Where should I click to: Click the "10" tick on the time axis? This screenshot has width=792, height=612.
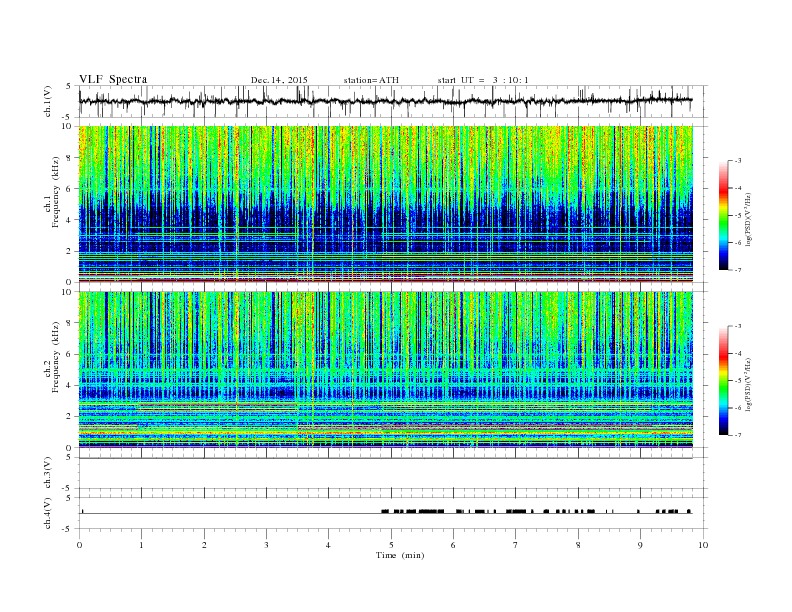pyautogui.click(x=703, y=545)
